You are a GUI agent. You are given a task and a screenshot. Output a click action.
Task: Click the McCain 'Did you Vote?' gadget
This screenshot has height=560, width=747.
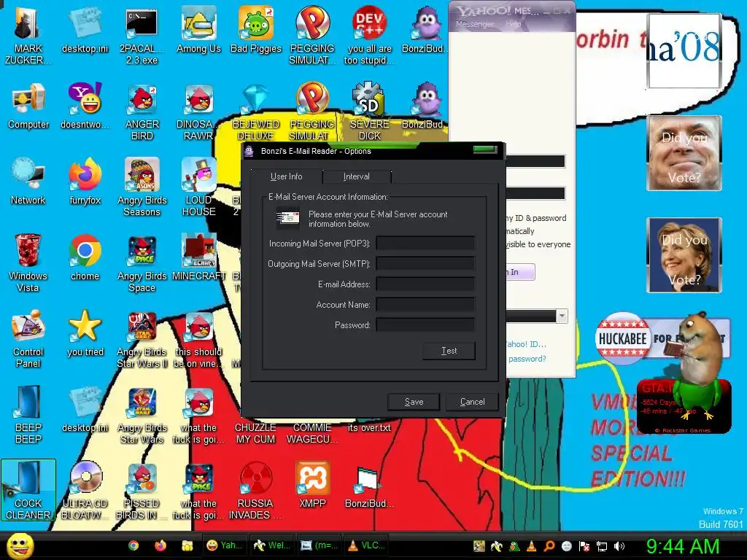point(684,153)
